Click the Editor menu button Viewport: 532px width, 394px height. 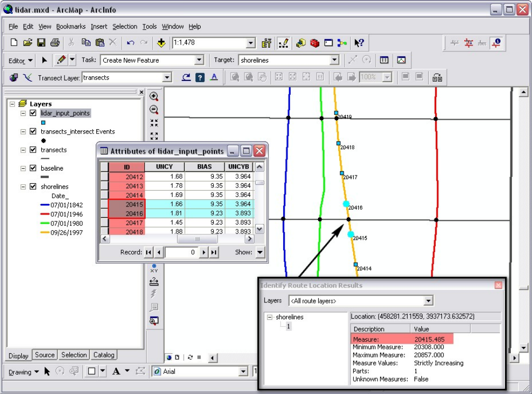(20, 60)
